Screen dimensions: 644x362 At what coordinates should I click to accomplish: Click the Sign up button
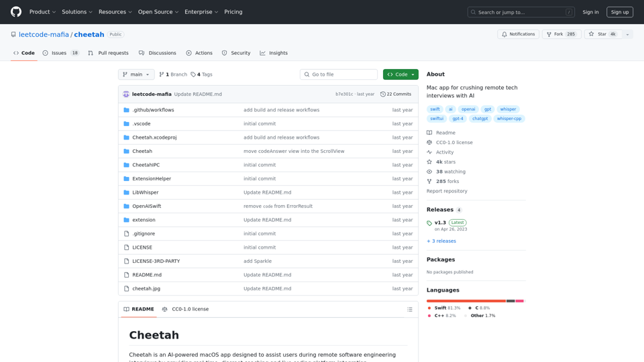[x=619, y=12]
